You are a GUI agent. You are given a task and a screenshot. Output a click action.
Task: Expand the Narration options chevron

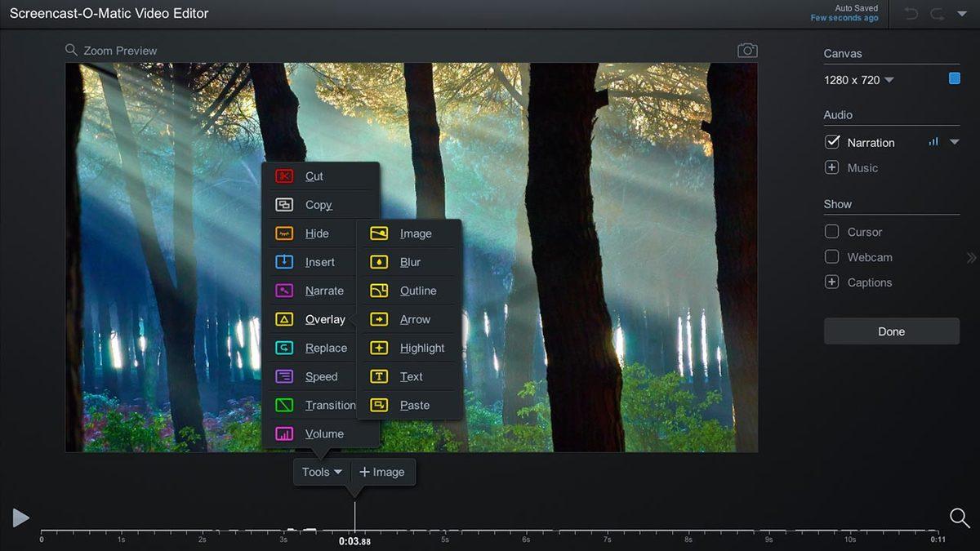(953, 141)
